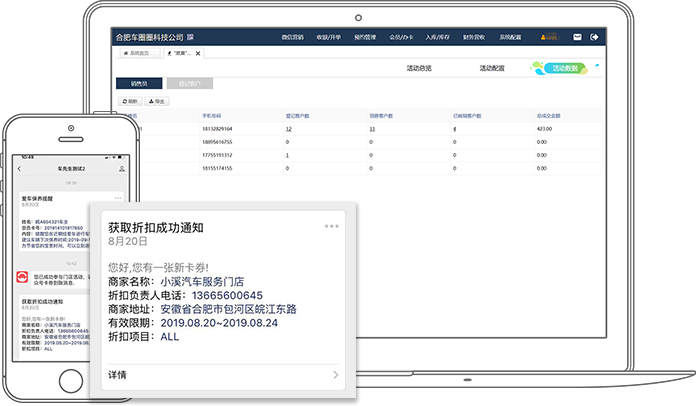Click the coupon customer count link 11
Image resolution: width=696 pixels, height=406 pixels.
(x=372, y=129)
